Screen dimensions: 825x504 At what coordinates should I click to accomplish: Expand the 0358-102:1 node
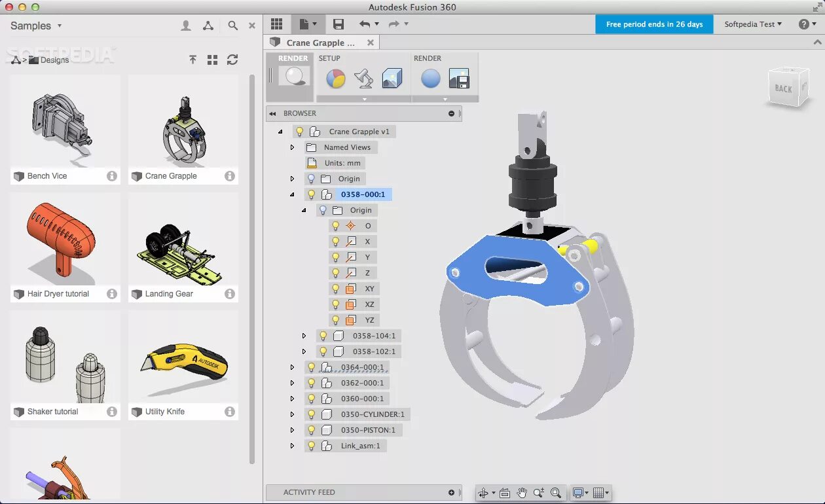coord(304,351)
